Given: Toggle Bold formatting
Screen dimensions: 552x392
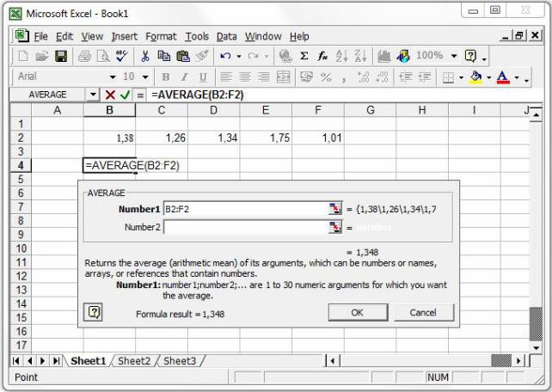Looking at the screenshot, I should [x=165, y=77].
